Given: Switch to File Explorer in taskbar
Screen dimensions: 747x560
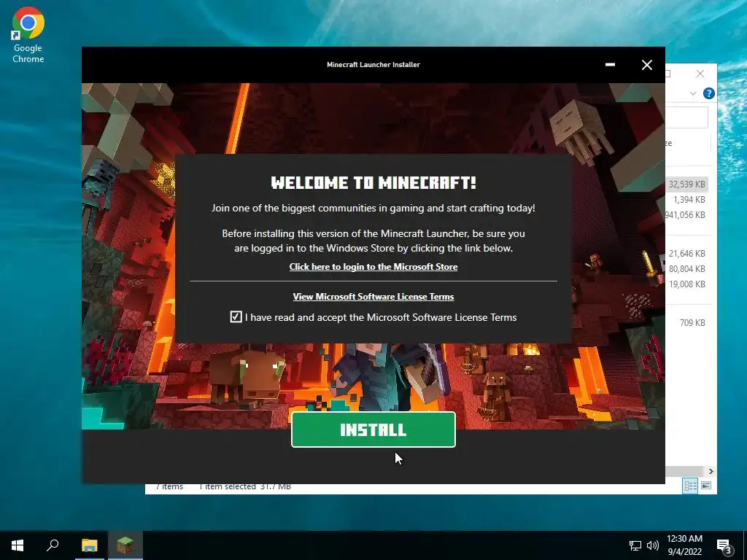Looking at the screenshot, I should coord(89,545).
